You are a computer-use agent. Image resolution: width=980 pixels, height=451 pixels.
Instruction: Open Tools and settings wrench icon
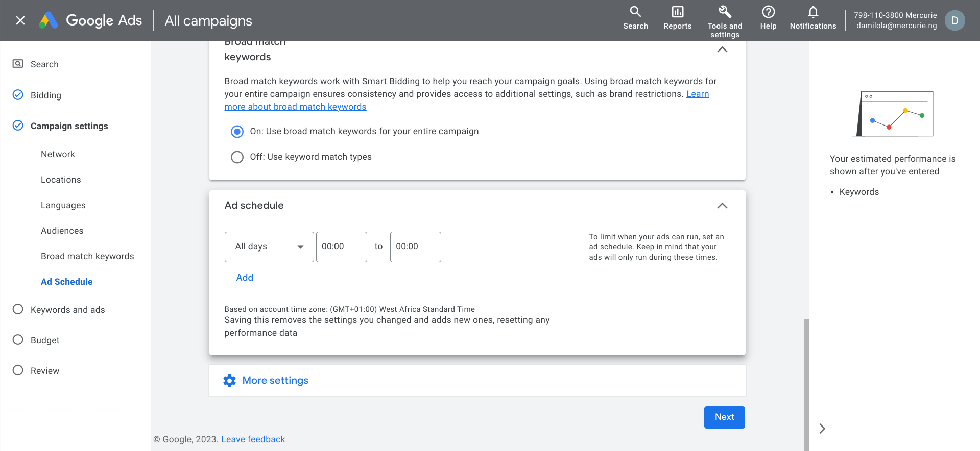(725, 12)
